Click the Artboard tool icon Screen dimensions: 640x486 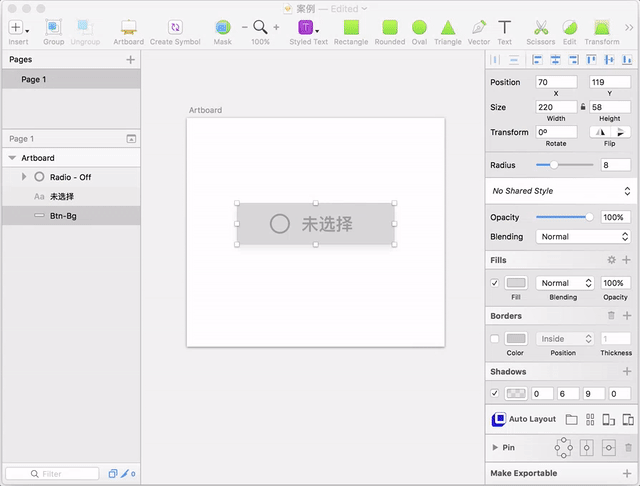(129, 27)
